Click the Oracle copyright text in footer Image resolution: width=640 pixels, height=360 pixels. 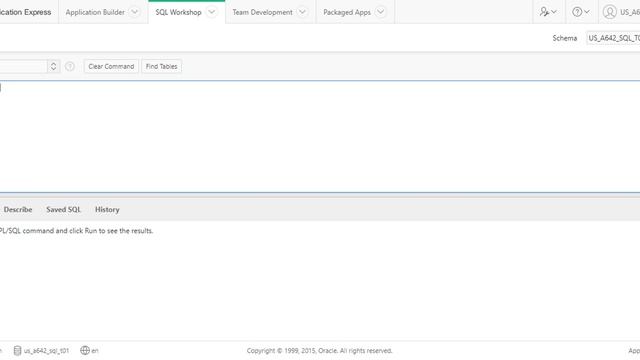coord(319,351)
